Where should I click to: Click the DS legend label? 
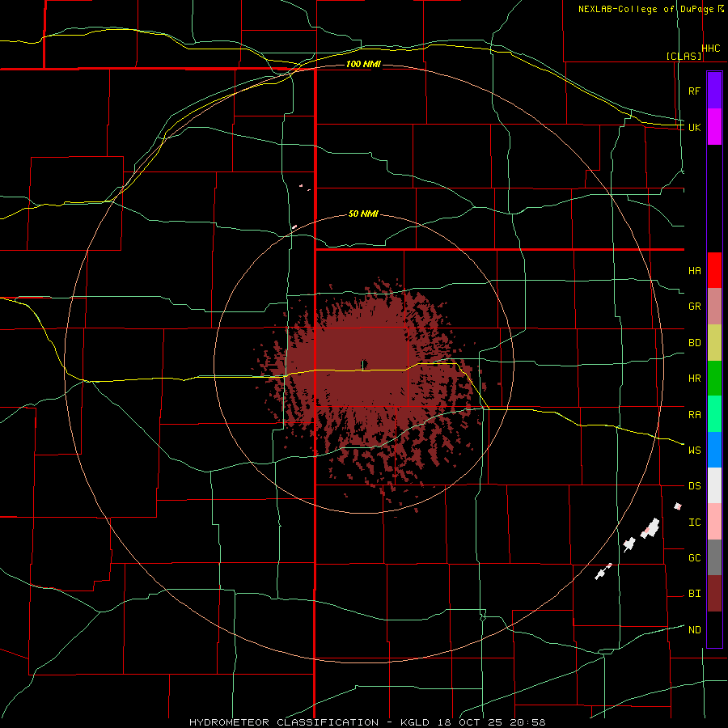click(x=694, y=486)
